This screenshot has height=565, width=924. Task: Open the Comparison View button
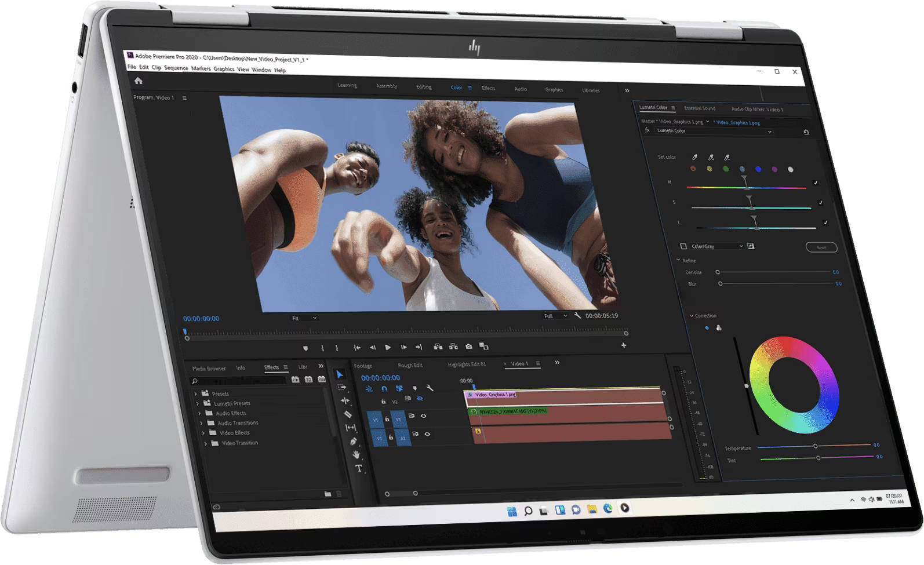[484, 347]
